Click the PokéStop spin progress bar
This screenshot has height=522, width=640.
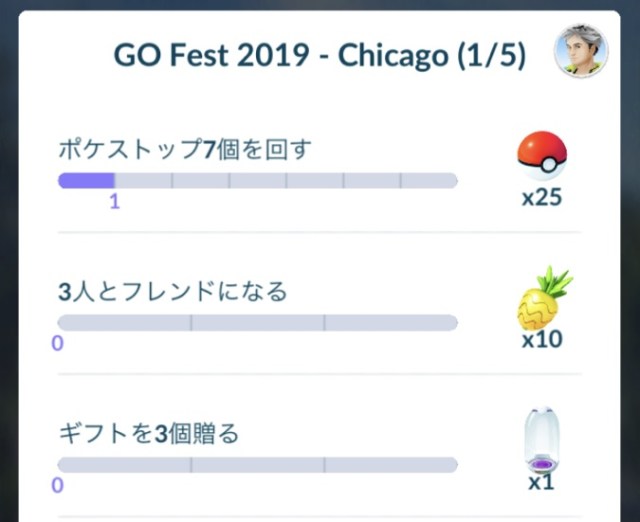point(257,181)
